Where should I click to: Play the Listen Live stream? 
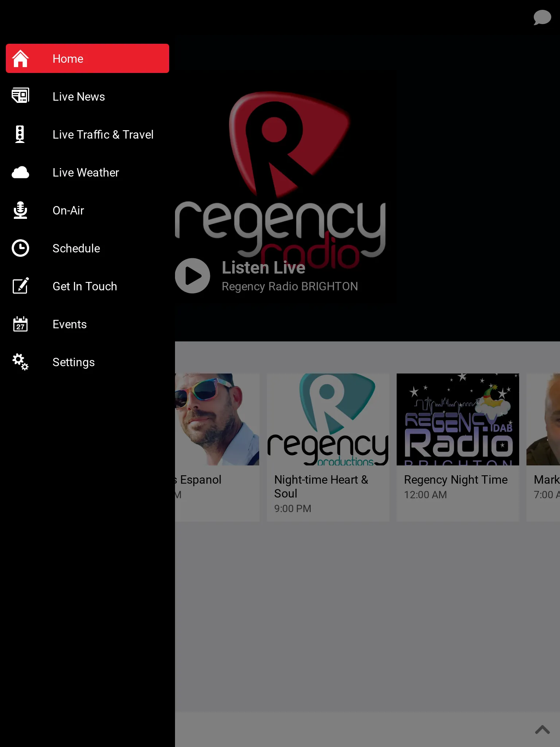pyautogui.click(x=192, y=276)
